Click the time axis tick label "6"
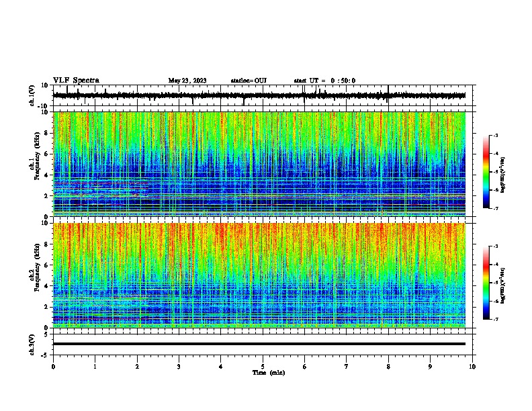Viewport: 532px width, 411px height. (x=304, y=367)
